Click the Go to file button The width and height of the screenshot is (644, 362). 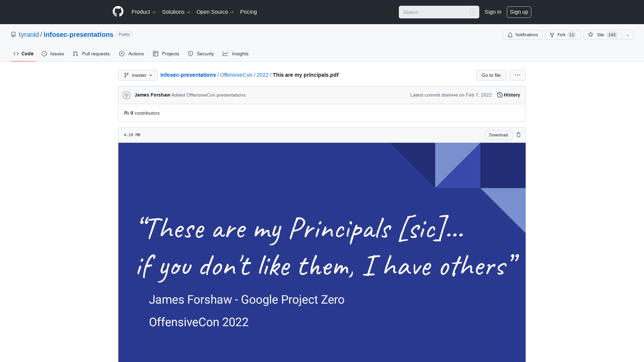tap(491, 75)
